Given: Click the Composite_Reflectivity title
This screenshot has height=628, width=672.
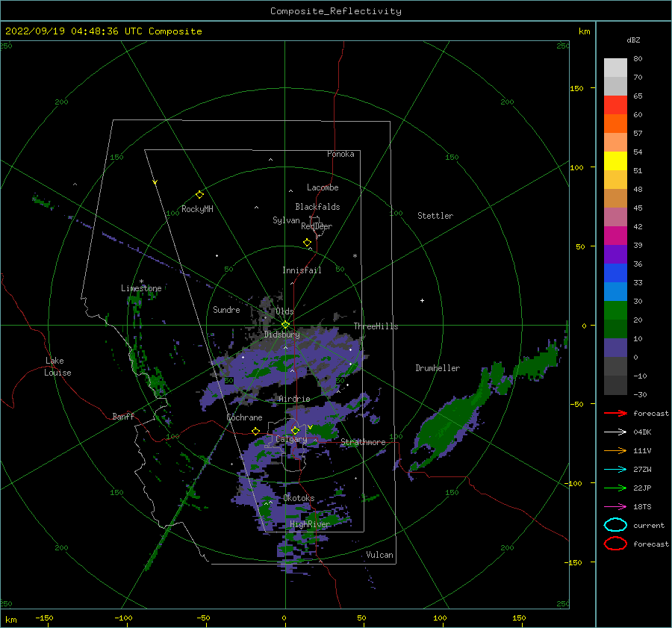Looking at the screenshot, I should [x=336, y=11].
